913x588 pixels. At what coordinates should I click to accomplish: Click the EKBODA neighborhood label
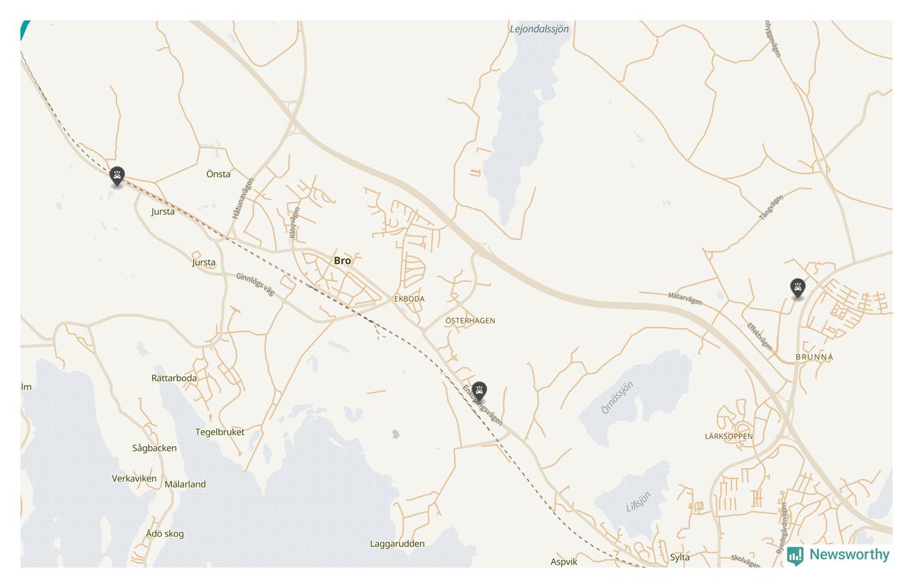tap(409, 299)
